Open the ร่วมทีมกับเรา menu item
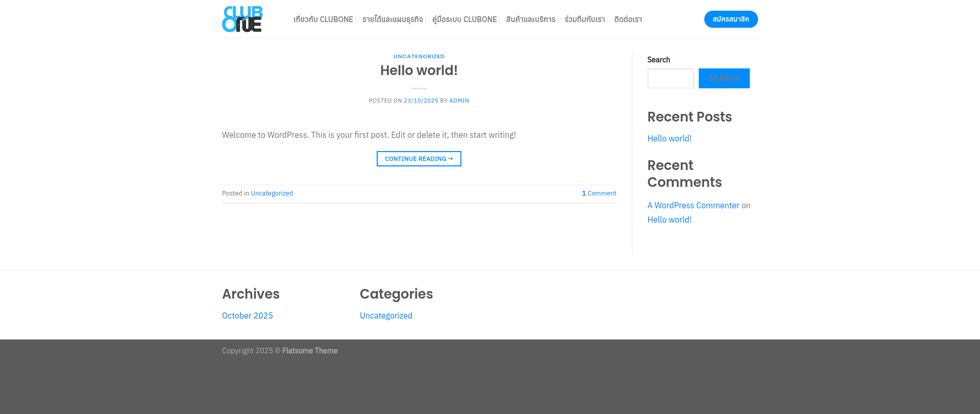 585,19
